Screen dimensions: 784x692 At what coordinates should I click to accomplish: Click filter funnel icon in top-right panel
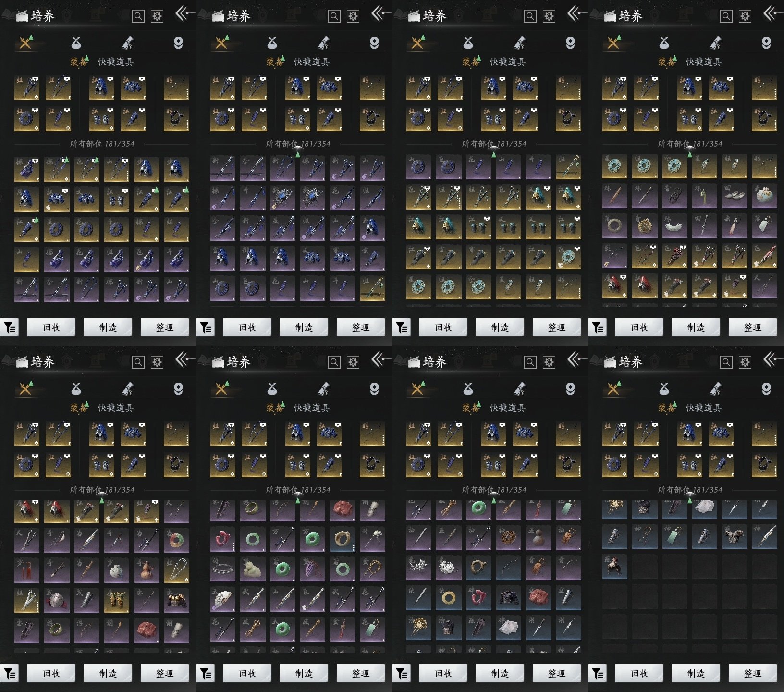coord(598,328)
